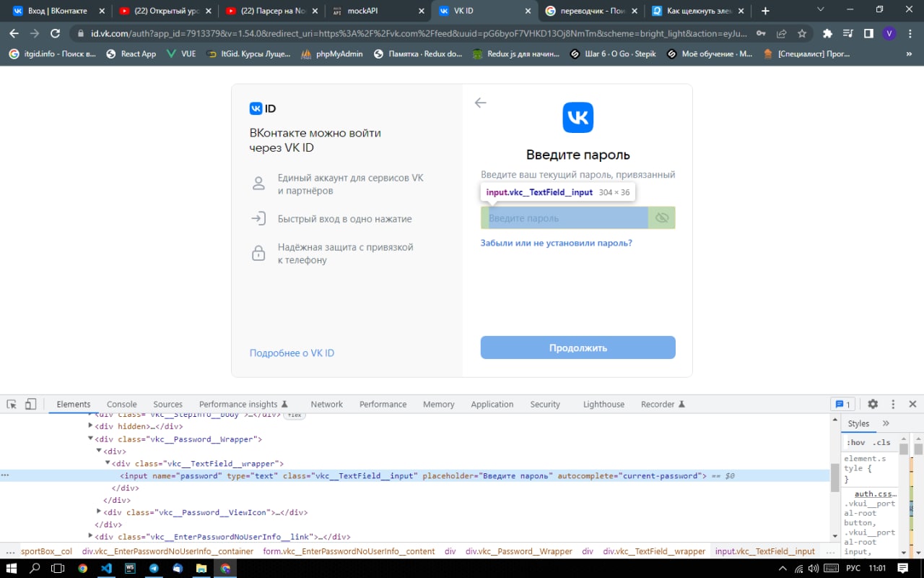Open DevTools settings gear
The height and width of the screenshot is (578, 924).
pos(873,404)
